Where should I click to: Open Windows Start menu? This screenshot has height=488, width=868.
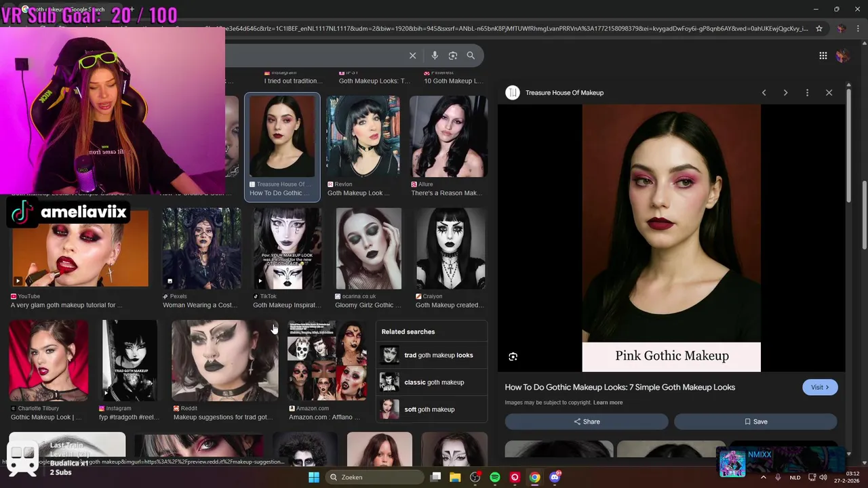click(x=313, y=477)
